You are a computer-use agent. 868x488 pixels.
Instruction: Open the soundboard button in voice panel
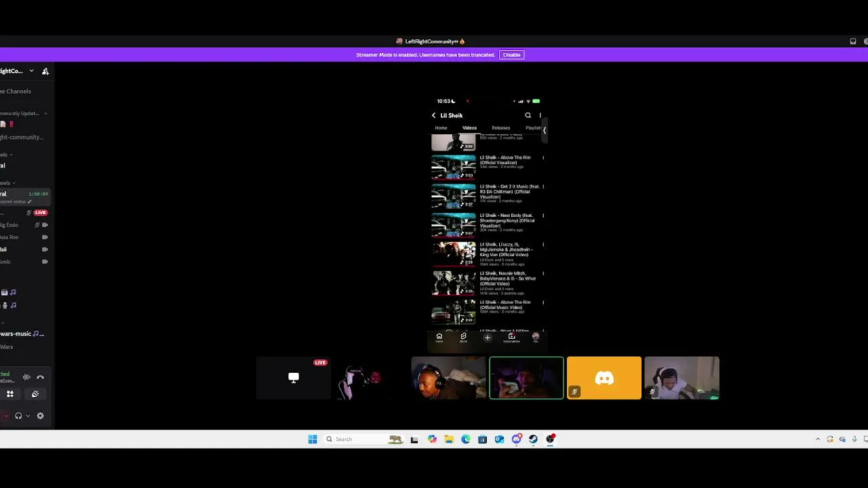point(35,394)
